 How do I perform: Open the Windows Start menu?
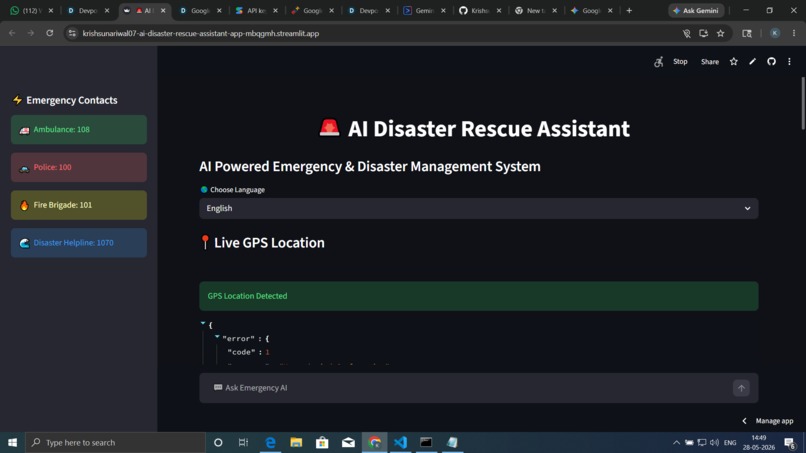(12, 442)
